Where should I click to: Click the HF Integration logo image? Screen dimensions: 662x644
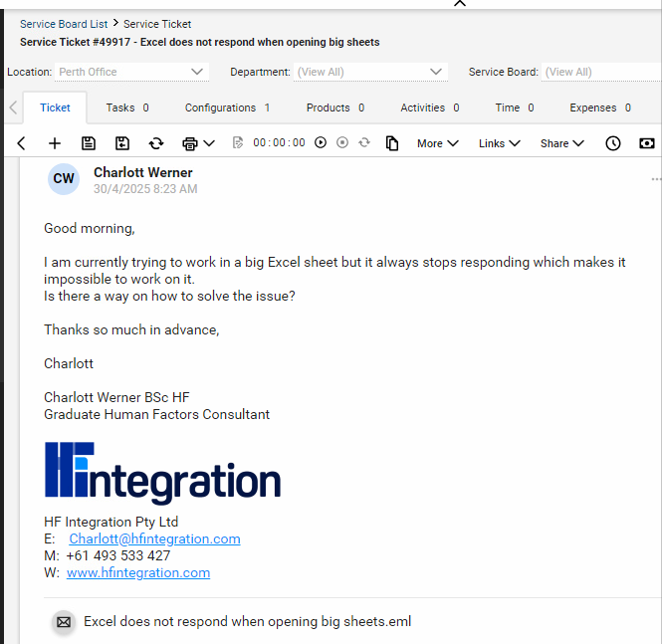[162, 473]
